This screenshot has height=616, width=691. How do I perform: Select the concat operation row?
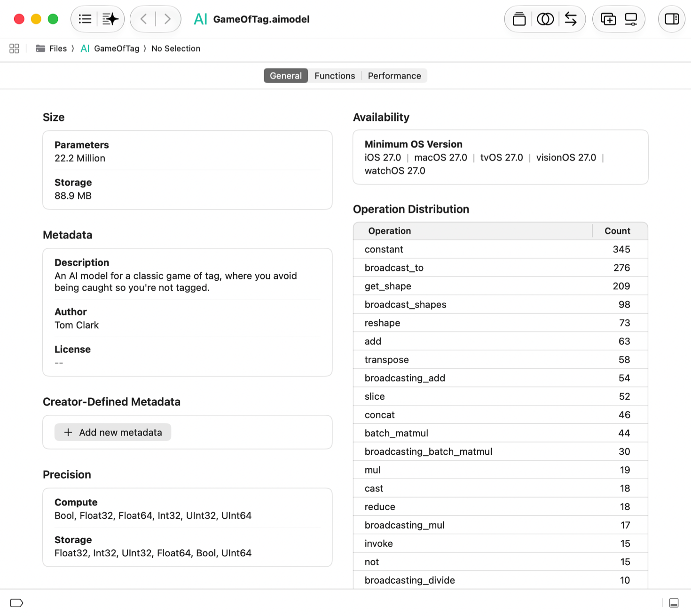point(501,415)
